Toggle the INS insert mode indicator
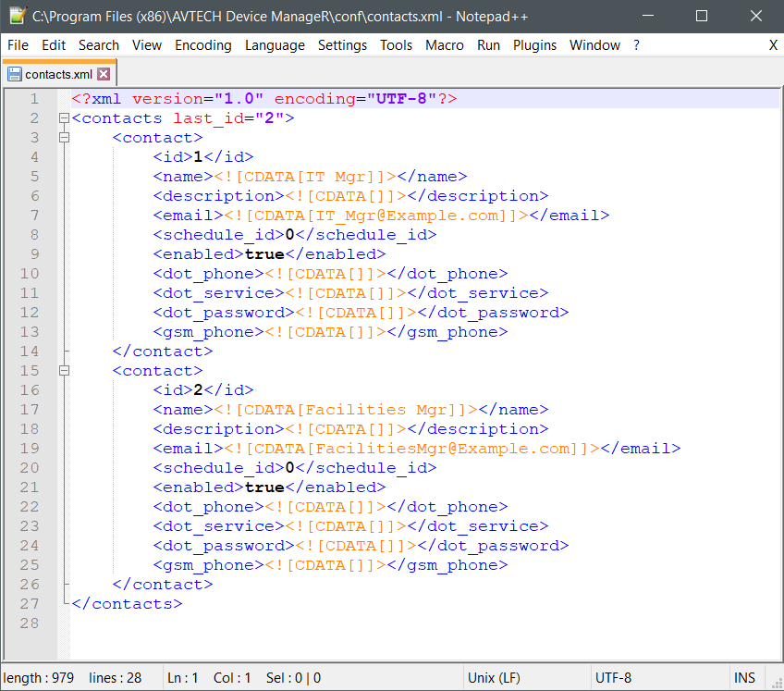The width and height of the screenshot is (784, 691). pyautogui.click(x=744, y=678)
